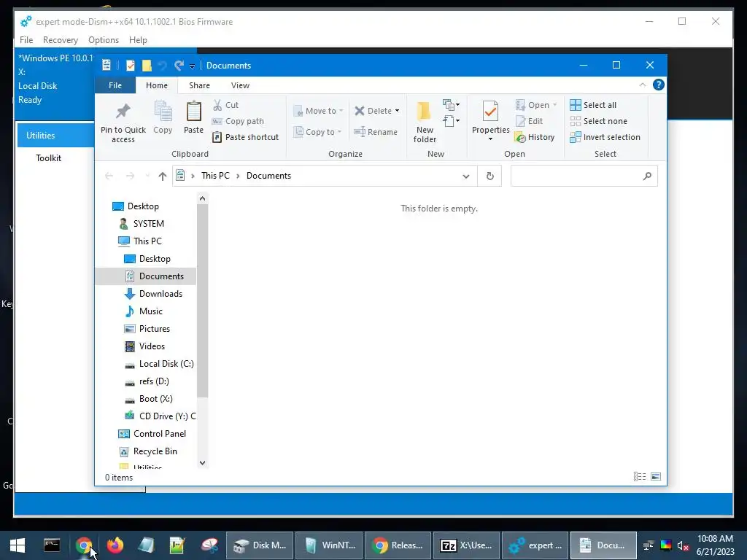Select Boot (X:) drive in tree
The width and height of the screenshot is (747, 560).
pyautogui.click(x=149, y=399)
